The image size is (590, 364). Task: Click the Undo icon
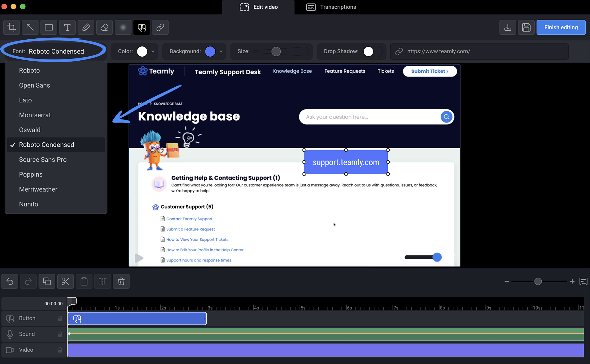[10, 281]
